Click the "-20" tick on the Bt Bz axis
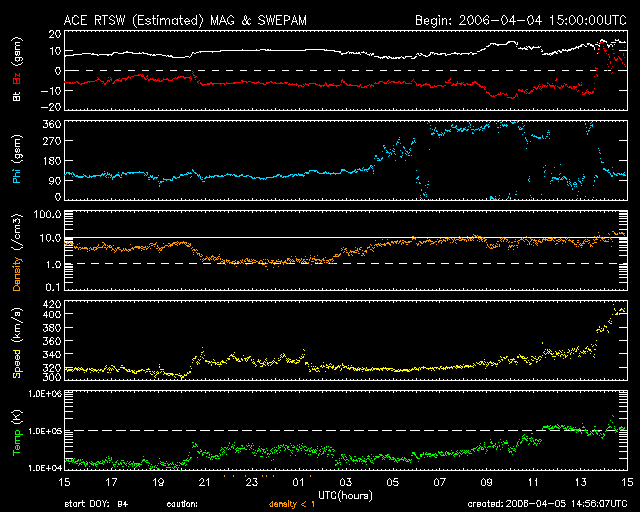640x512 pixels. (x=51, y=107)
